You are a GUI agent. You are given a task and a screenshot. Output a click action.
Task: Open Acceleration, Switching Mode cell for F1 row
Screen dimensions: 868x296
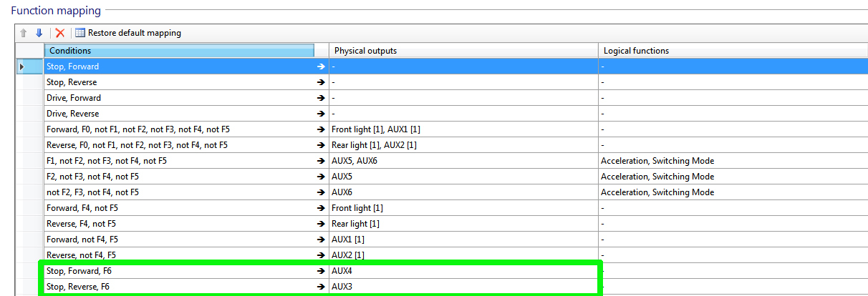733,161
